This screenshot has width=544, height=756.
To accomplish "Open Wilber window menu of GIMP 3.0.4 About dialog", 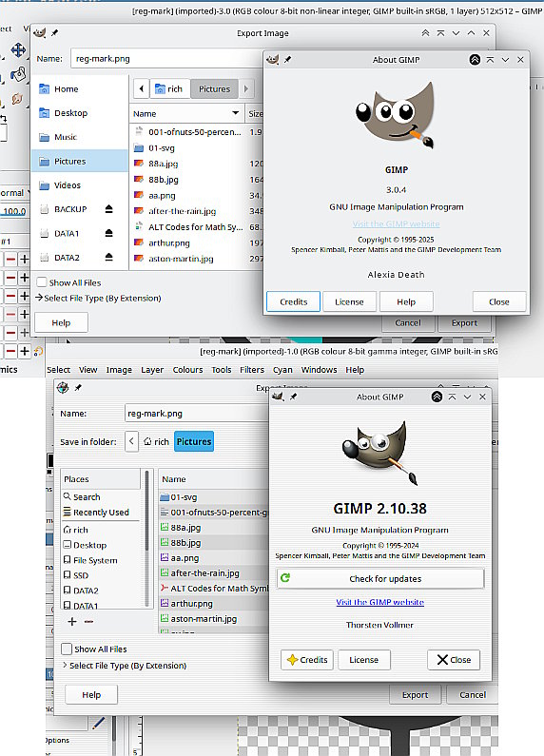I will 273,59.
